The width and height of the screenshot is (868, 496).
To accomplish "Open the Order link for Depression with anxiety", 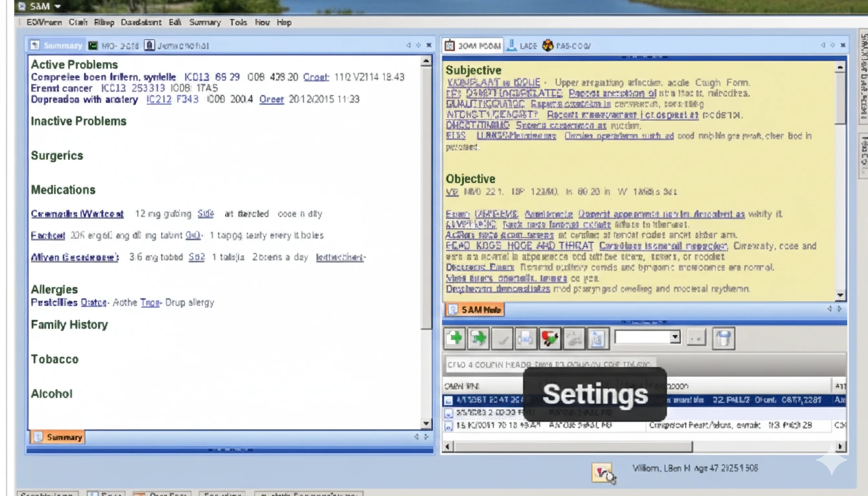I will coord(272,99).
